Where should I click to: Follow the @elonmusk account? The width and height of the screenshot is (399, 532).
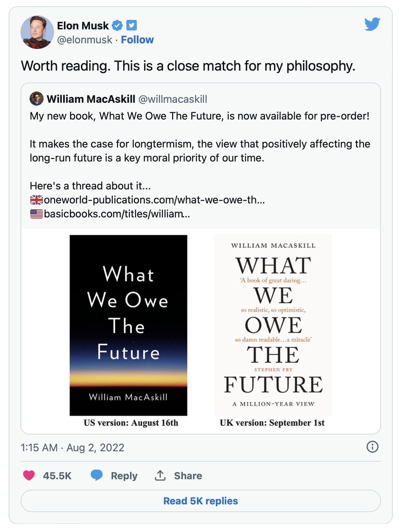point(137,40)
